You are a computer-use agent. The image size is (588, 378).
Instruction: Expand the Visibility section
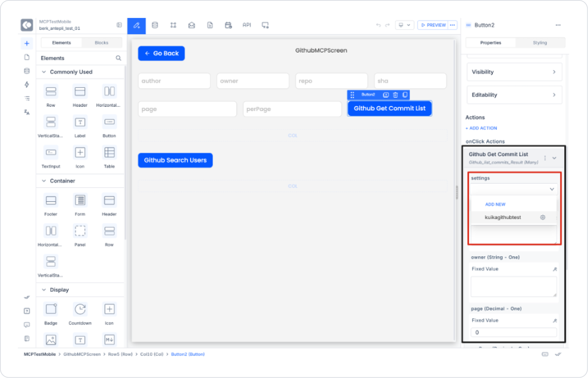514,72
